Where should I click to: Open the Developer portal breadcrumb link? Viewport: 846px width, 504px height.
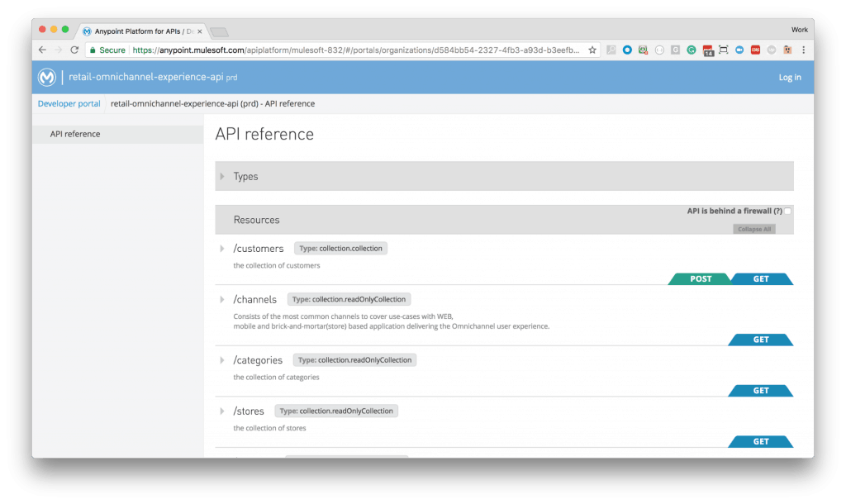[x=69, y=103]
